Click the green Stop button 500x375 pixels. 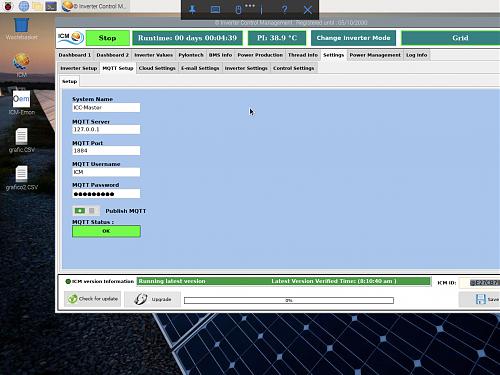pyautogui.click(x=107, y=38)
